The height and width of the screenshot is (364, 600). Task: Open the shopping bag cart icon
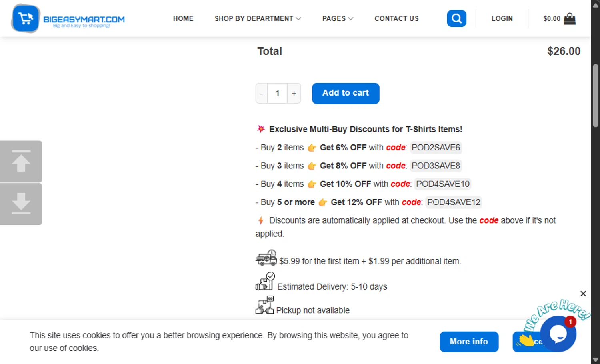coord(570,18)
